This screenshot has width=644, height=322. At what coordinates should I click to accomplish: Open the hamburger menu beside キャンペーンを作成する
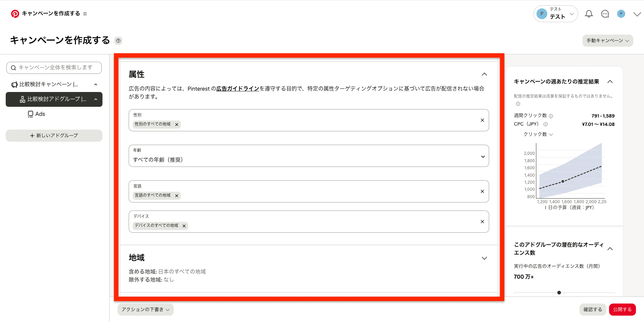pos(85,14)
